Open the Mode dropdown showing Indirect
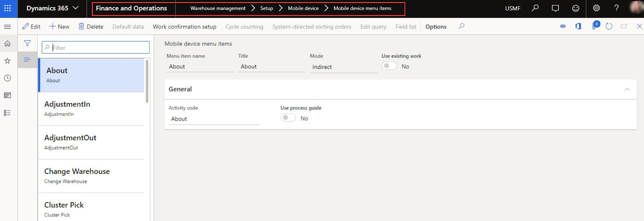Viewport: 644px width, 221px height. pyautogui.click(x=343, y=67)
